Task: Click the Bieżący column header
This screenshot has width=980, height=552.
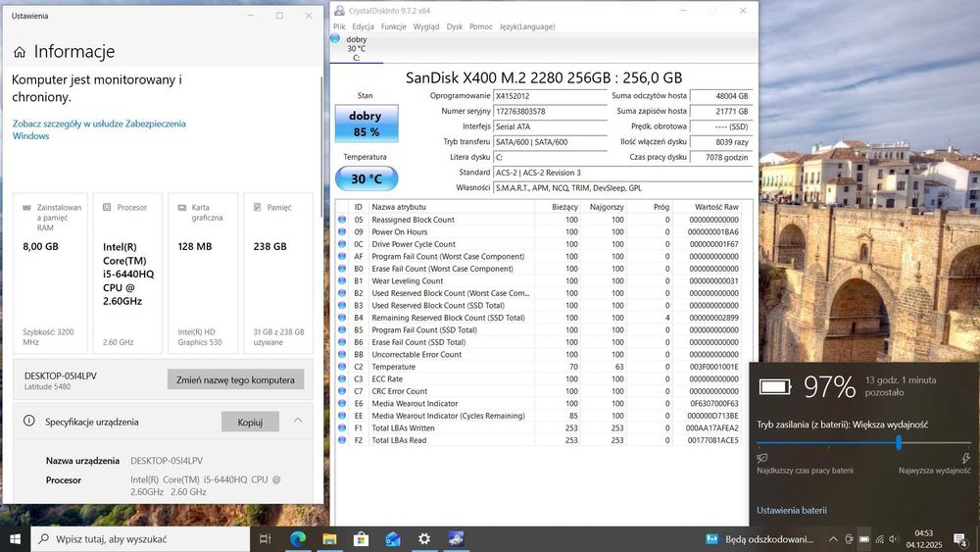Action: tap(559, 207)
